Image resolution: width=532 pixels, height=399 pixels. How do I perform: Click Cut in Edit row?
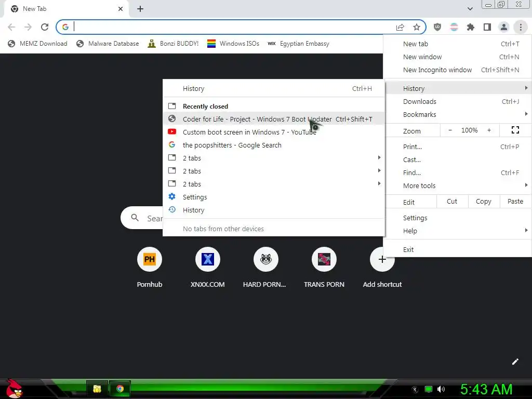point(452,202)
